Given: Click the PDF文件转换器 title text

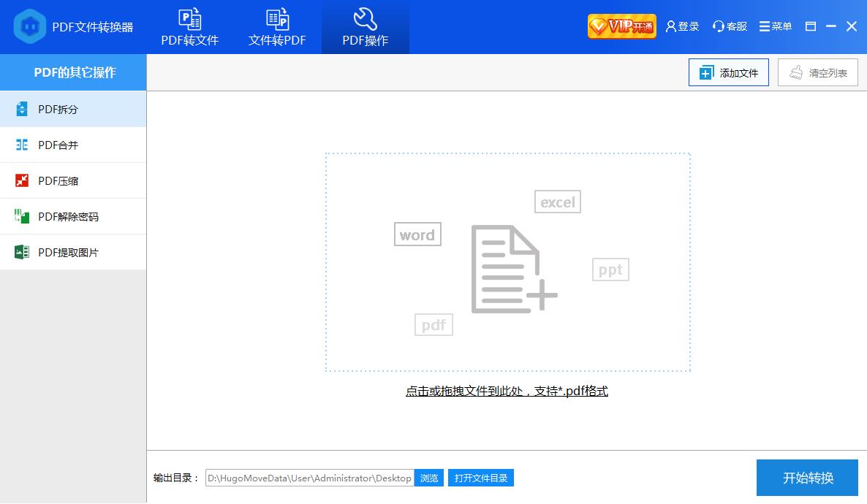Looking at the screenshot, I should click(x=92, y=27).
